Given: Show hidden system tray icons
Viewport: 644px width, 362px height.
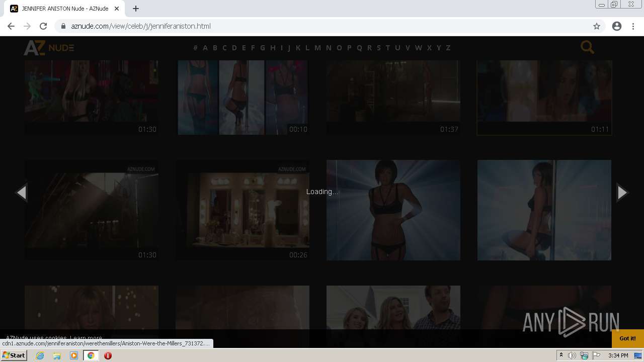Looking at the screenshot, I should coord(561,355).
